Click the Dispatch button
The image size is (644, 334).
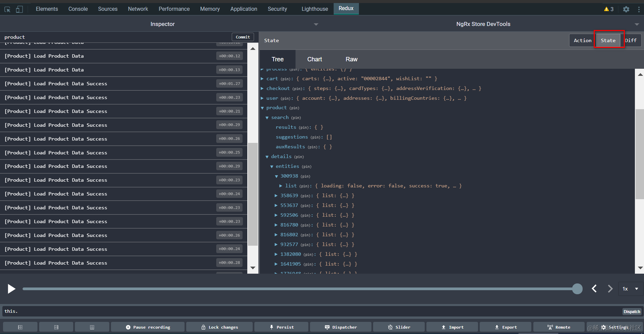tap(632, 311)
